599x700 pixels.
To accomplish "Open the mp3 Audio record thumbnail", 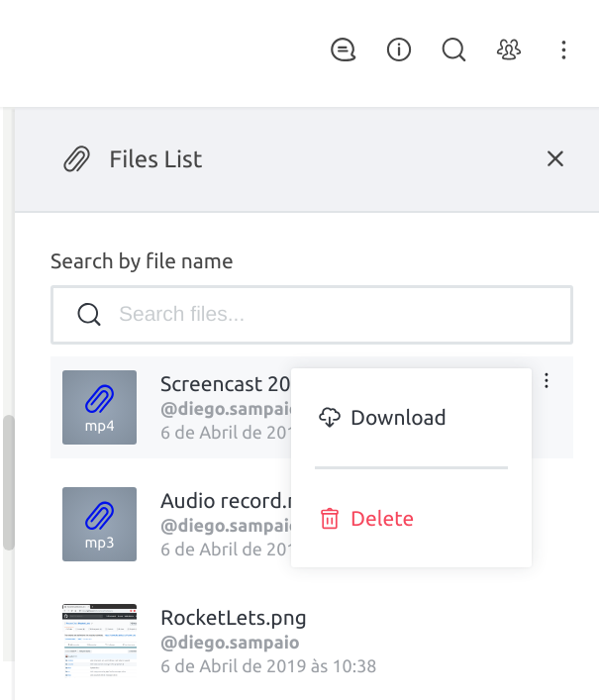I will pyautogui.click(x=100, y=524).
